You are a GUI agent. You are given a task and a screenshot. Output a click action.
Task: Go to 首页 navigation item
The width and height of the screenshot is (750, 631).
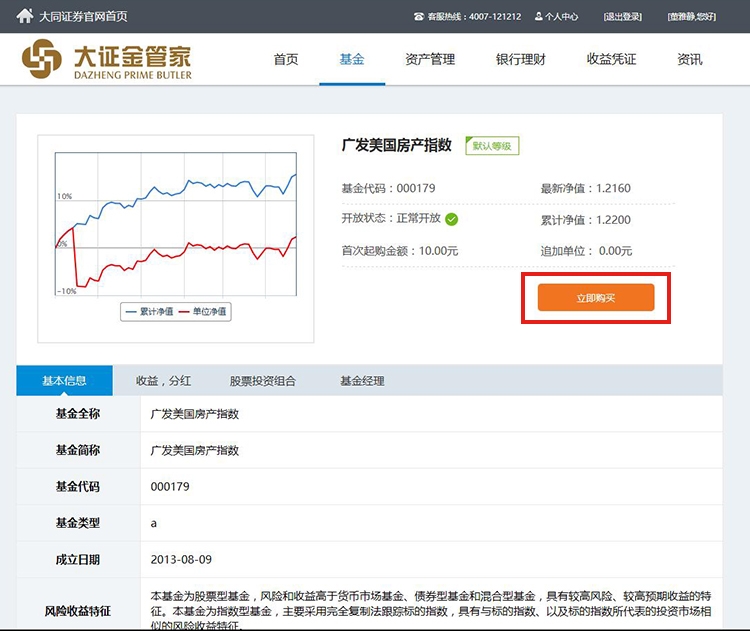click(x=286, y=59)
